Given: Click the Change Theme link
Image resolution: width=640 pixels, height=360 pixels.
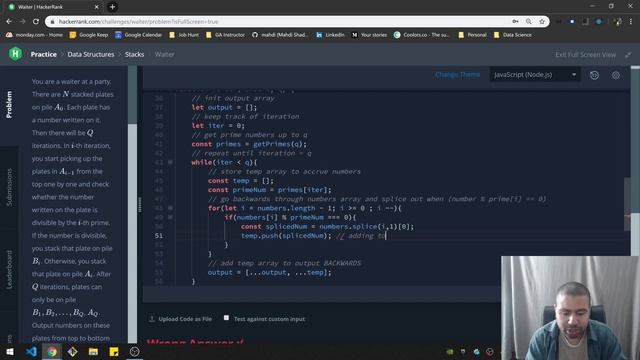Looking at the screenshot, I should point(457,75).
